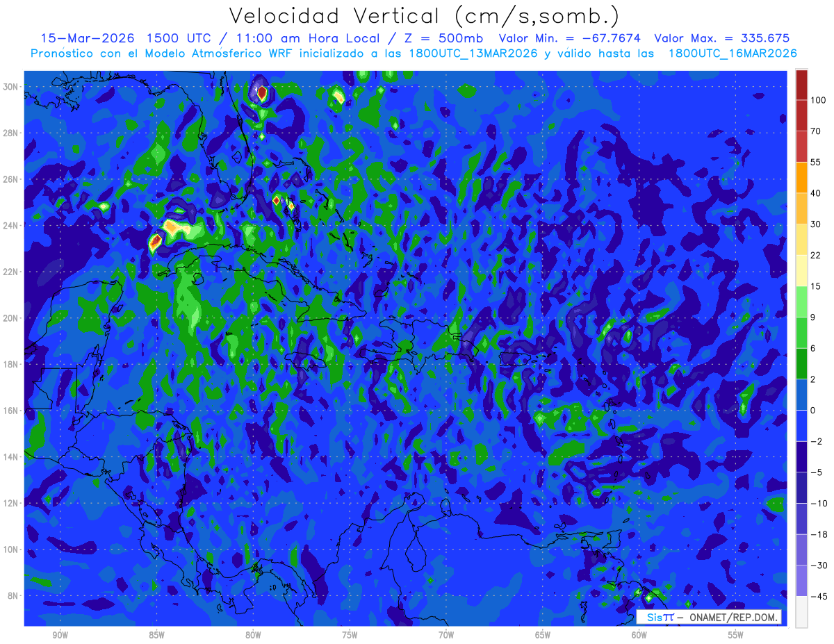Click the "30N" latitude label
The image size is (834, 644).
click(12, 87)
